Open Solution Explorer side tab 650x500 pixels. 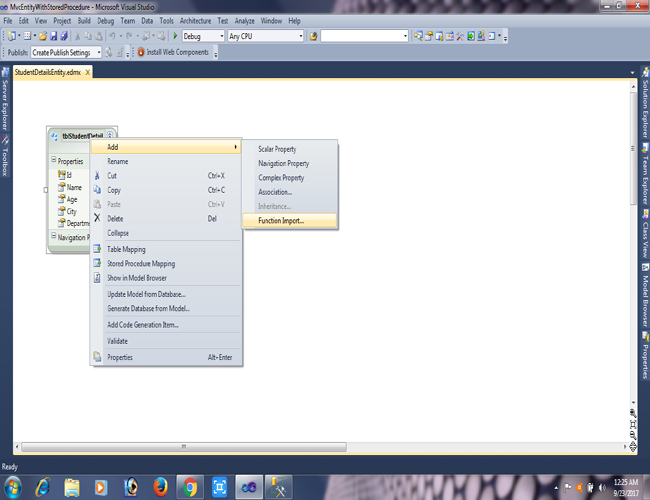tap(645, 104)
